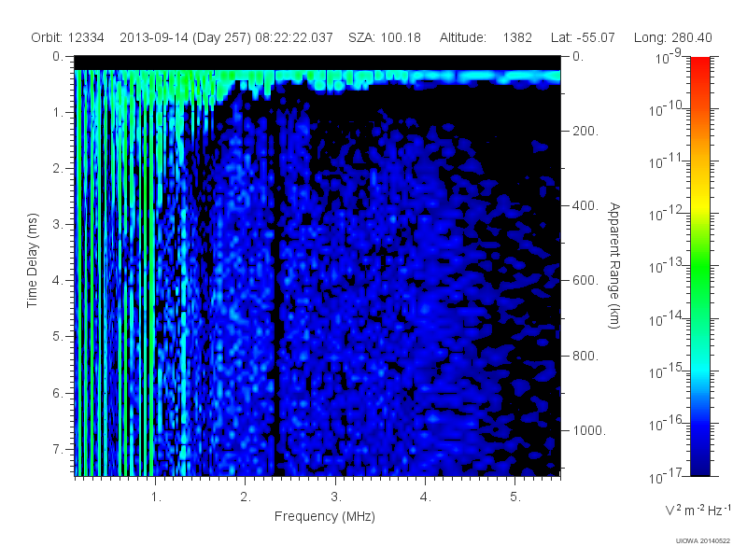Click apparent range tick label '1000.'
747x560 pixels.
[x=589, y=430]
